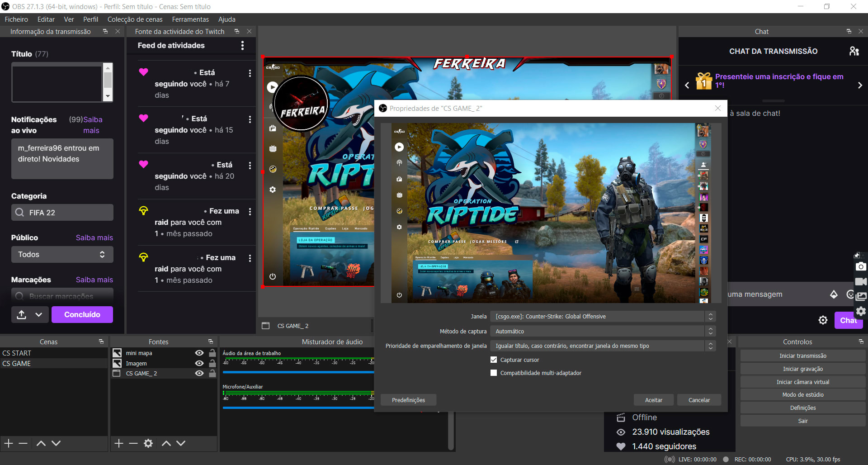This screenshot has height=465, width=868.
Task: Click the share upload icon near Concluído
Action: tap(21, 315)
